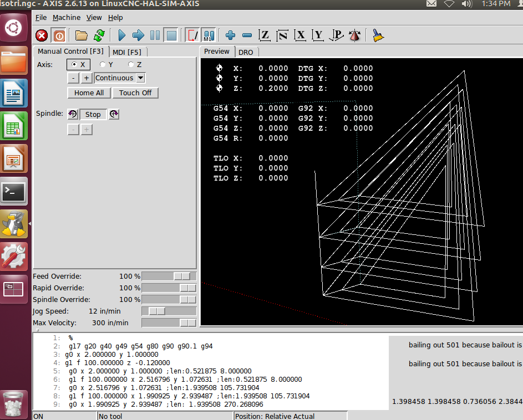The width and height of the screenshot is (523, 420).
Task: Decrease spindle speed minus button
Action: [73, 130]
